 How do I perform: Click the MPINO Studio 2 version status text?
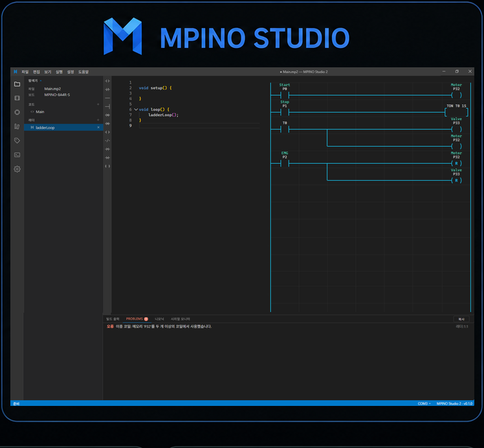coord(454,403)
